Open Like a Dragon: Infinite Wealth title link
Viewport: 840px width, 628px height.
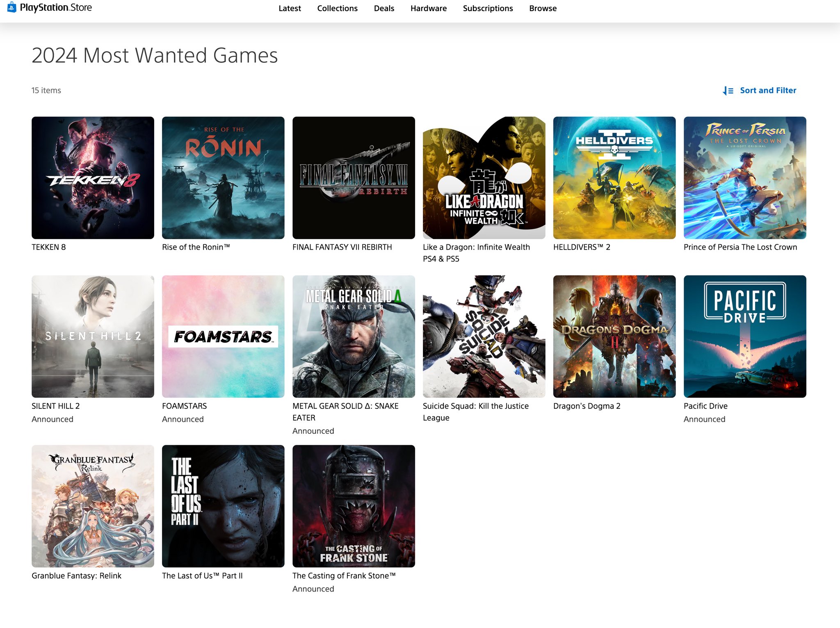[x=476, y=253]
